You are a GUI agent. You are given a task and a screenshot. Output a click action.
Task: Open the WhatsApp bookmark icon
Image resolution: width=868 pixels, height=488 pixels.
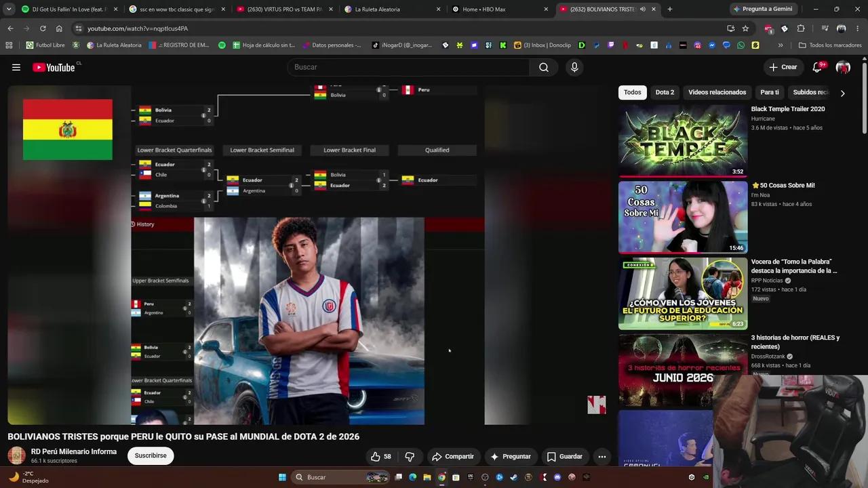click(741, 45)
